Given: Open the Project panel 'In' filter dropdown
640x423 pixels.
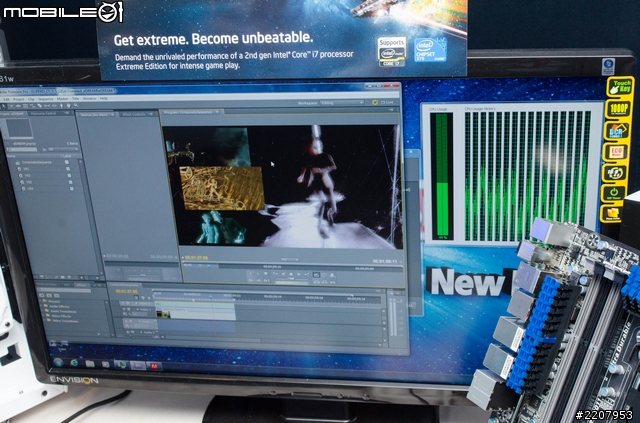Looking at the screenshot, I should 61,149.
